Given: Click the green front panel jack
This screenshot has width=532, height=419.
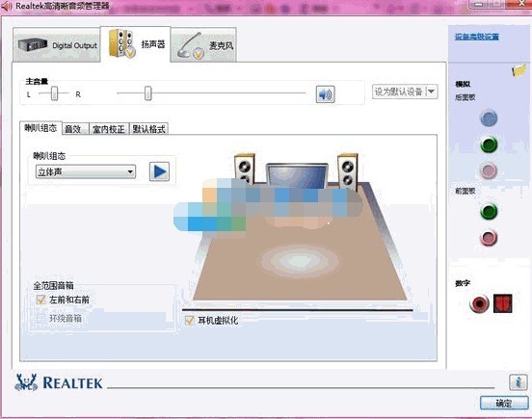Looking at the screenshot, I should tap(489, 211).
